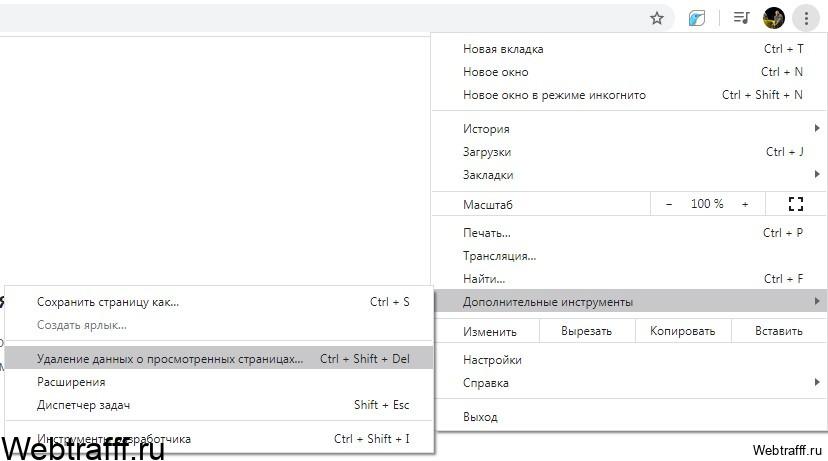Open the media controls playlist icon

pyautogui.click(x=741, y=18)
